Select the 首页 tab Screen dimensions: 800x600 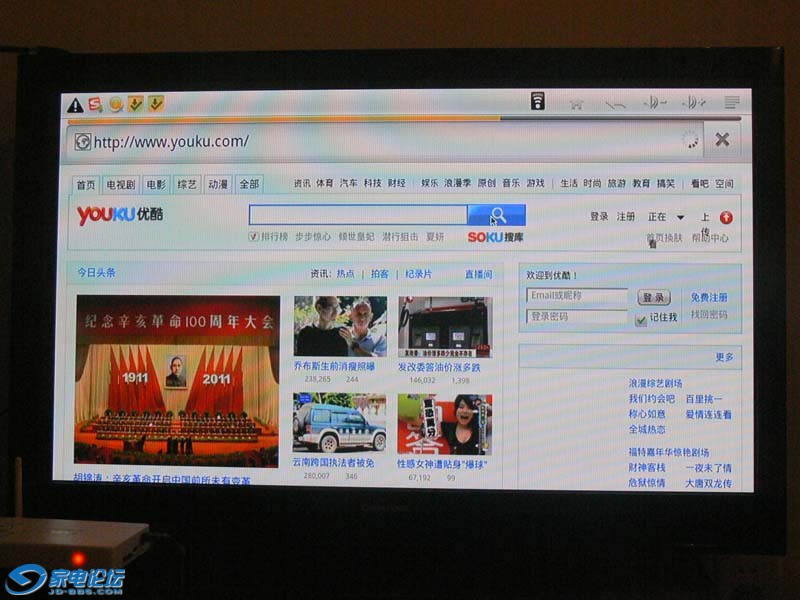(x=86, y=185)
